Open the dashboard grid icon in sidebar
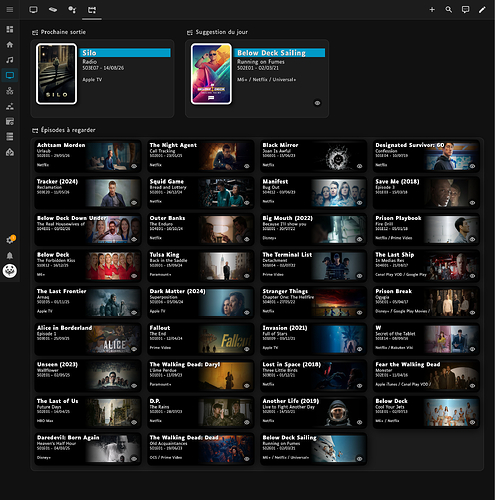Screen dimensions: 495x500 coord(10,29)
